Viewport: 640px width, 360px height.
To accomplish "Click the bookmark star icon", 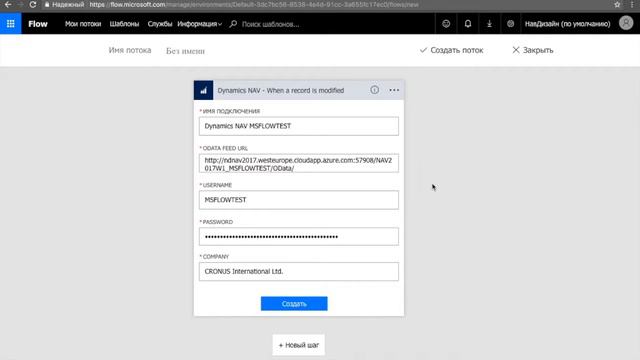I will (617, 4).
